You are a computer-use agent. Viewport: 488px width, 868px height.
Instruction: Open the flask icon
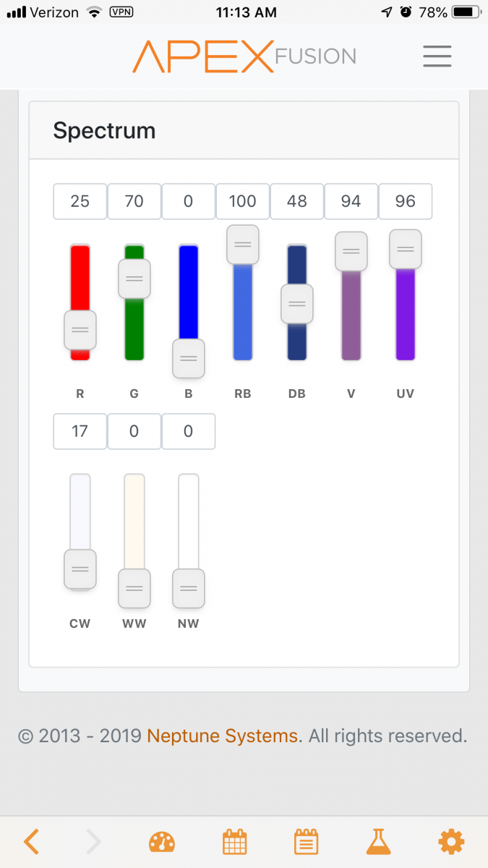pos(377,841)
